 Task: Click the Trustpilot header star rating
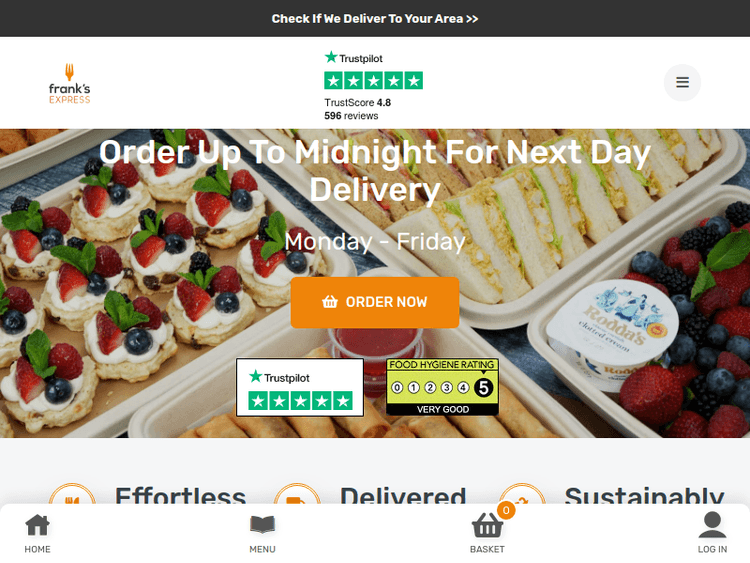coord(374,80)
